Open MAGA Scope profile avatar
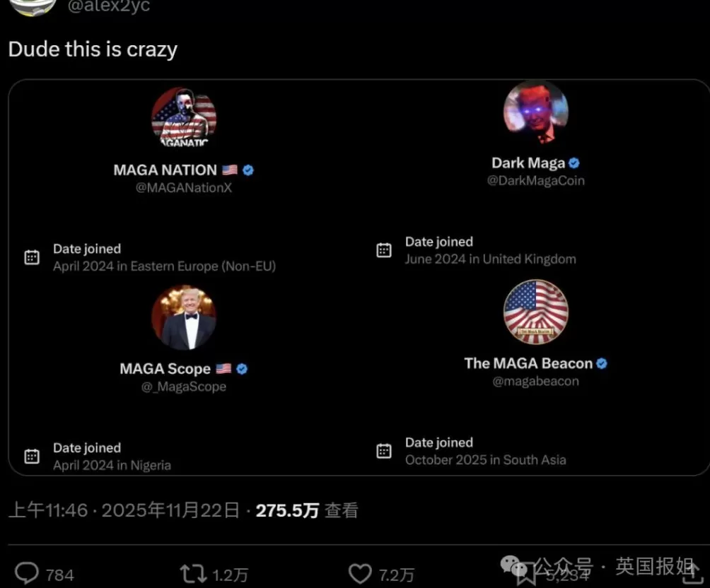The width and height of the screenshot is (710, 588). 184,317
